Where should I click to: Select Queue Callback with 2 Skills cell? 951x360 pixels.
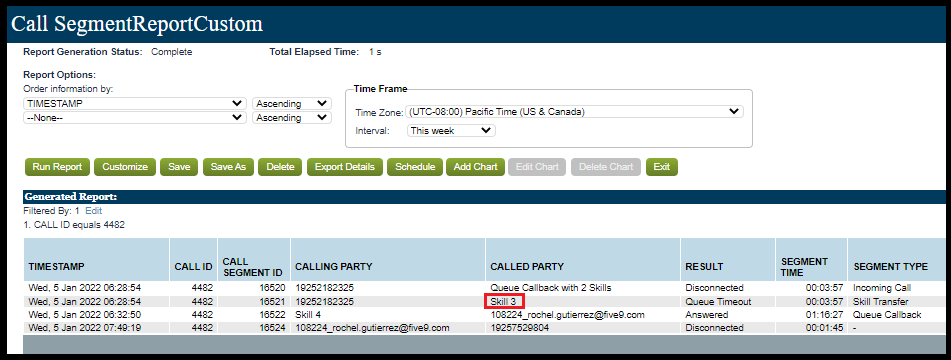[550, 287]
